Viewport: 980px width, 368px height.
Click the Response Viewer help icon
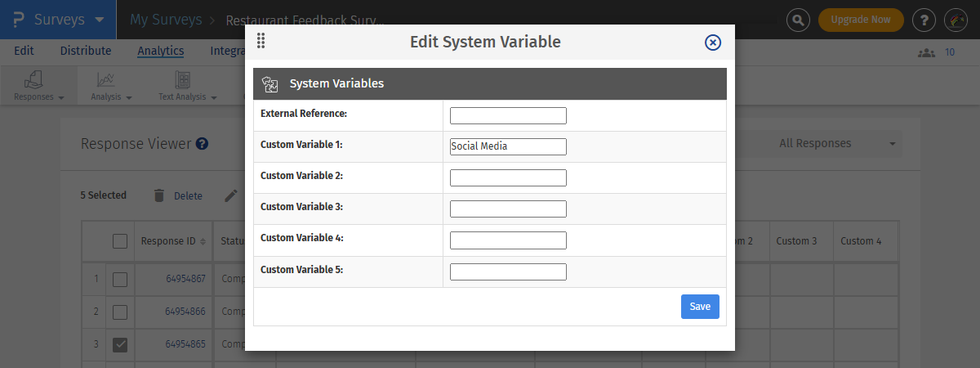click(202, 144)
